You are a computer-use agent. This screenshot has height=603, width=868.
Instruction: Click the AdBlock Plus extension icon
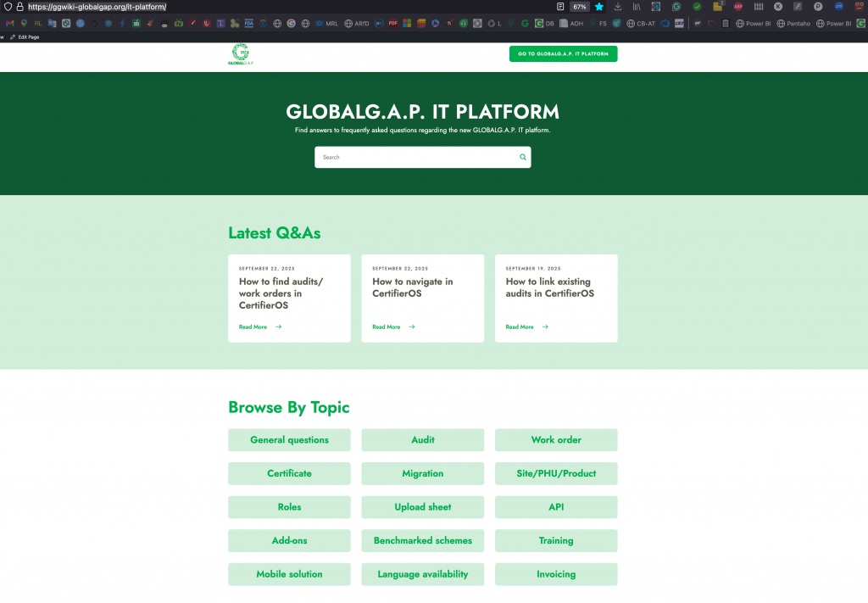pyautogui.click(x=737, y=7)
